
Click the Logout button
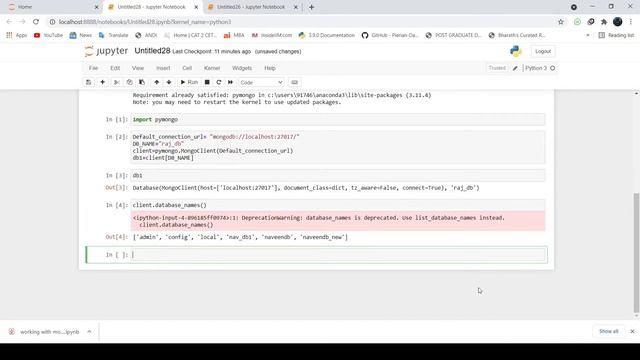tap(543, 51)
